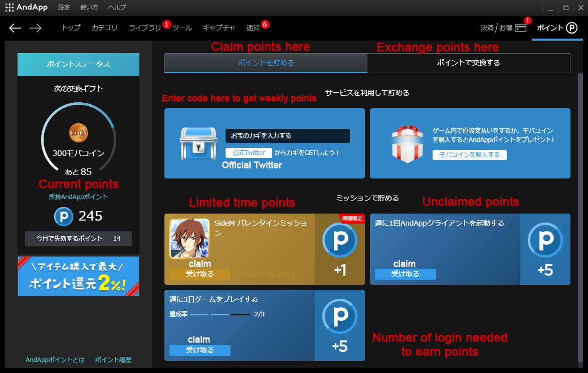Go to the トップ page
Viewport: 588px width, 373px height.
click(71, 28)
